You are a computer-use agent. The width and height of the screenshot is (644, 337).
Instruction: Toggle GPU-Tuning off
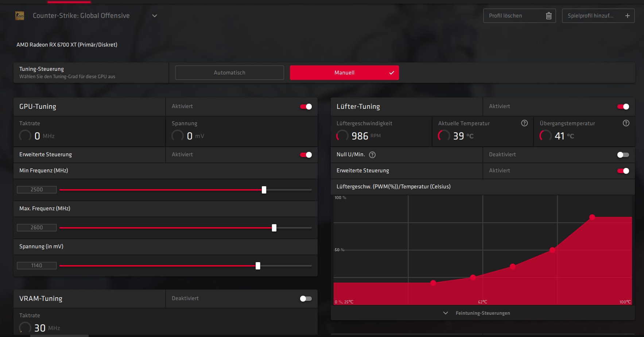[x=306, y=107]
